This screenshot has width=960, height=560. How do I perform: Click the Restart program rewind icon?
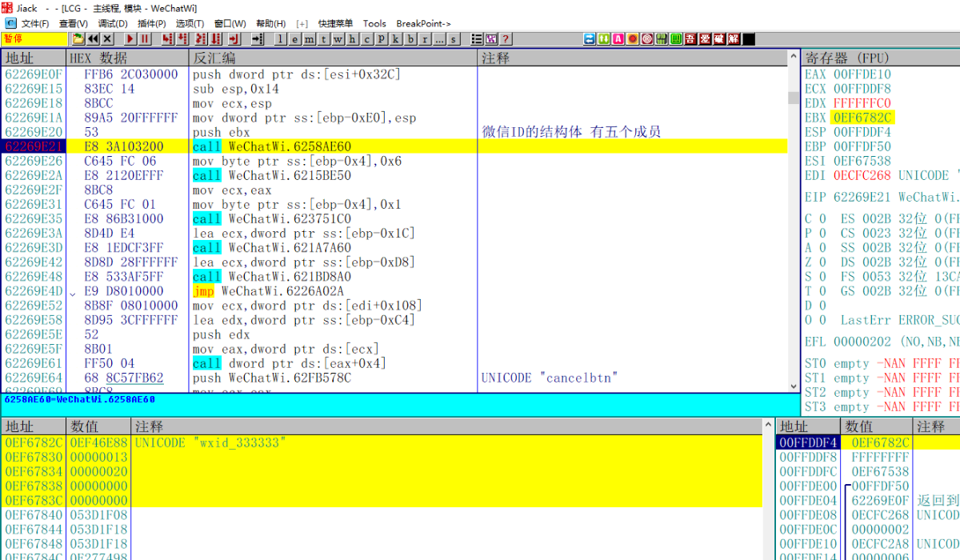[93, 38]
